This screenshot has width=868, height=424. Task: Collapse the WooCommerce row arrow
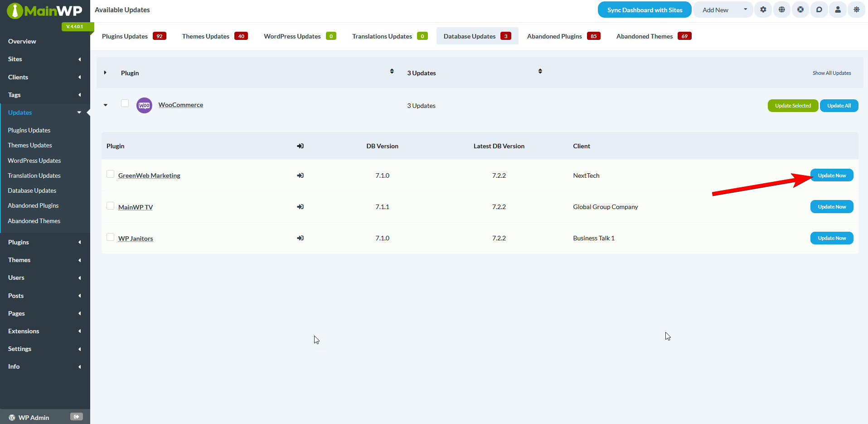coord(105,105)
